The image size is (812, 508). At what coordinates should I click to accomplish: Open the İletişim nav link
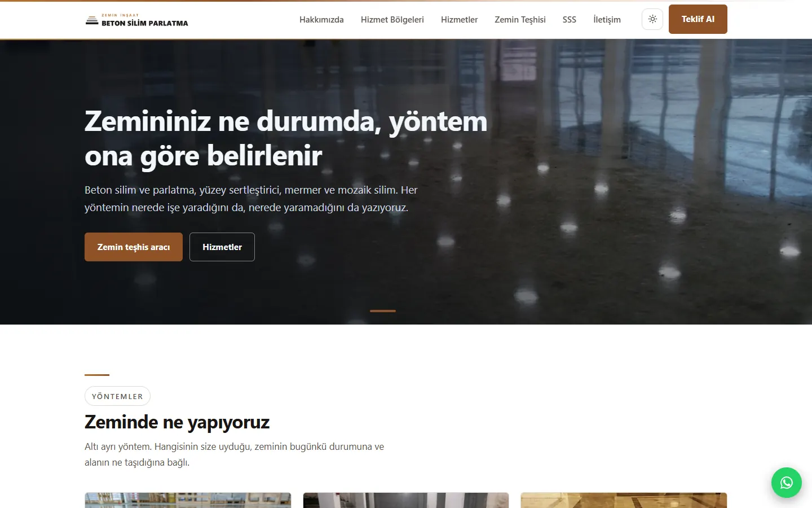tap(607, 20)
